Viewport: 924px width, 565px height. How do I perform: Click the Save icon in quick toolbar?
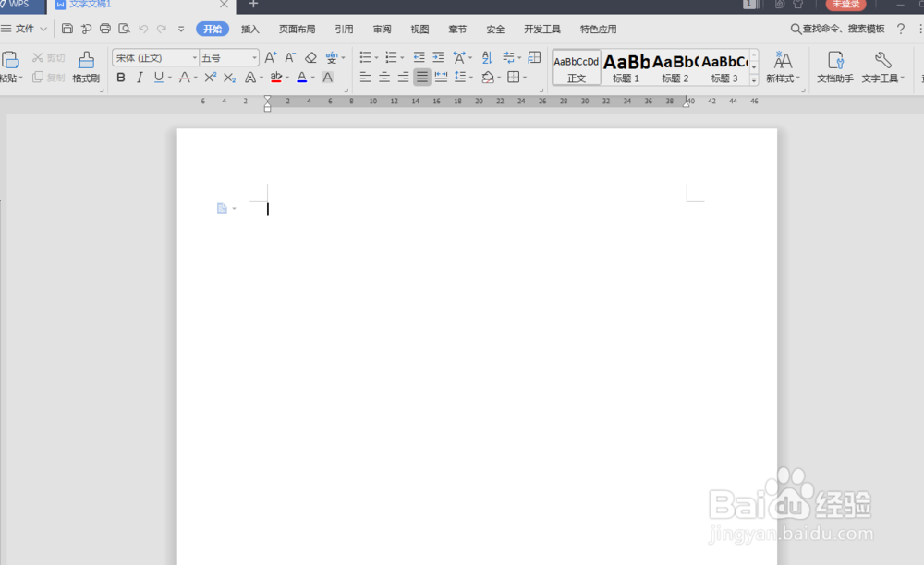click(x=67, y=29)
